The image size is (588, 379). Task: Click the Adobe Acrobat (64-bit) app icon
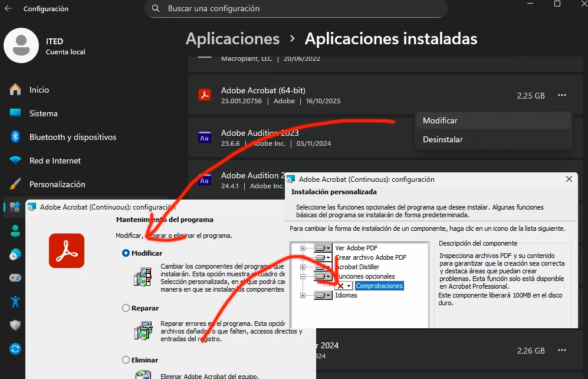(x=205, y=95)
